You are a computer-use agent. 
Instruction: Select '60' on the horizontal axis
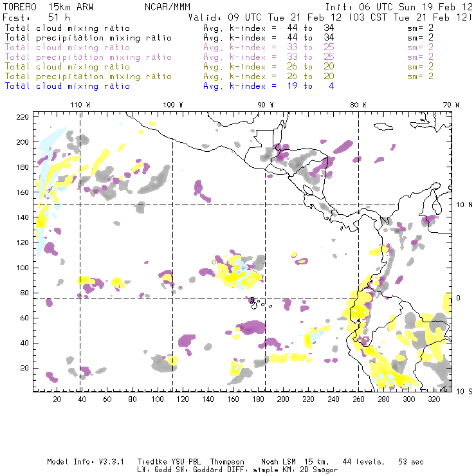[107, 399]
